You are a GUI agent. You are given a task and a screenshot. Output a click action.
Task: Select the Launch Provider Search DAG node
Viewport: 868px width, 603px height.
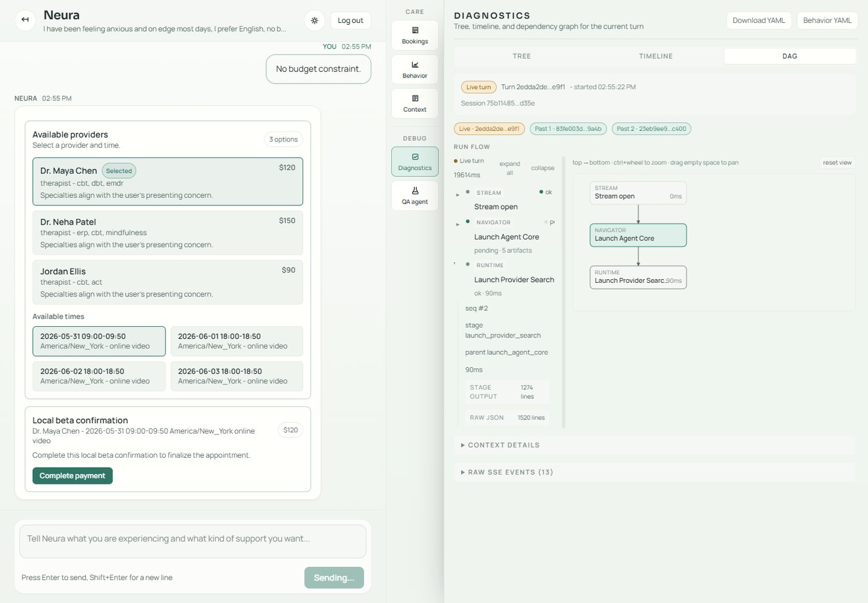coord(638,277)
